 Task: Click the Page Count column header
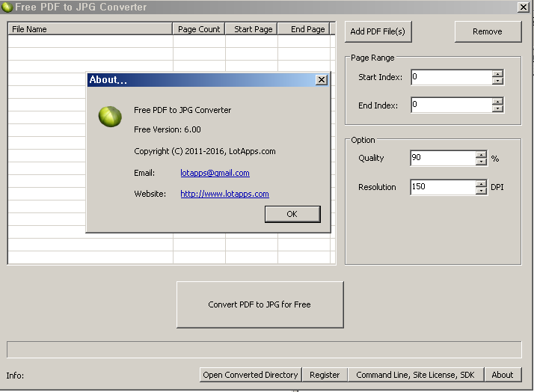point(199,29)
